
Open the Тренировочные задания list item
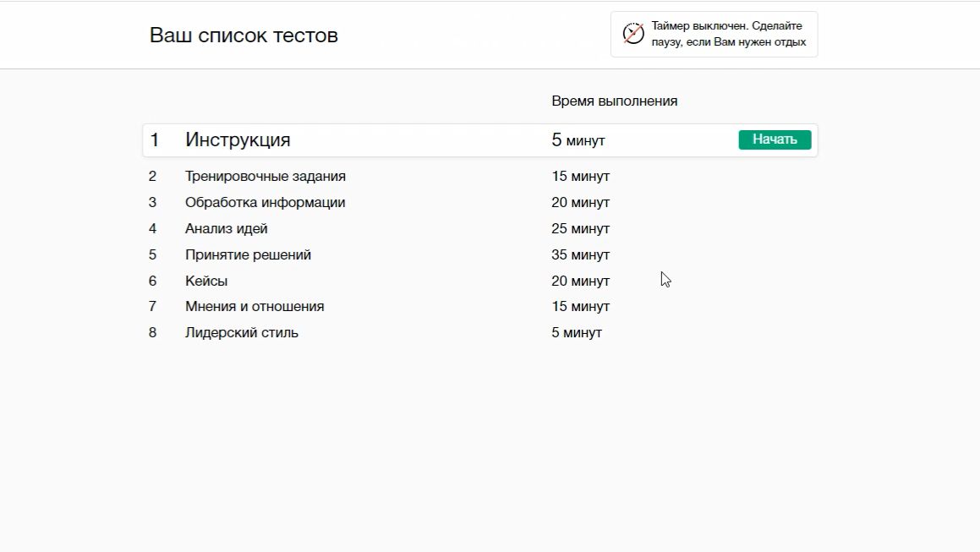[x=266, y=177]
